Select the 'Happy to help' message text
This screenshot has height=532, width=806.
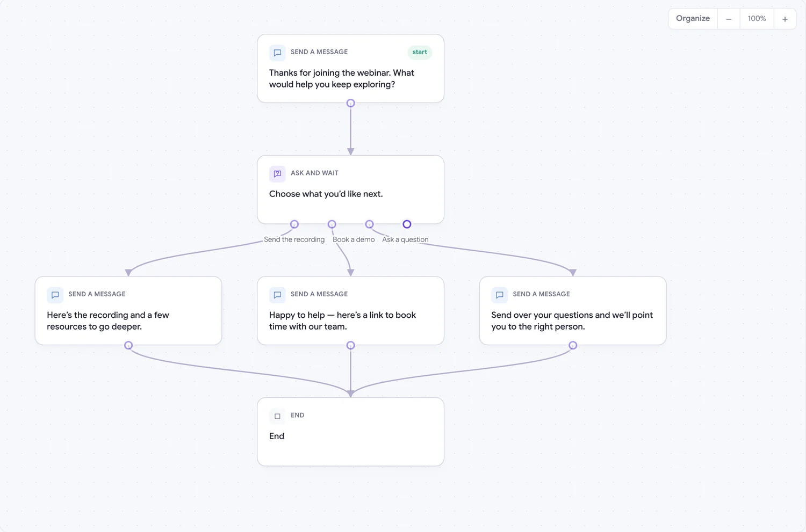click(343, 320)
